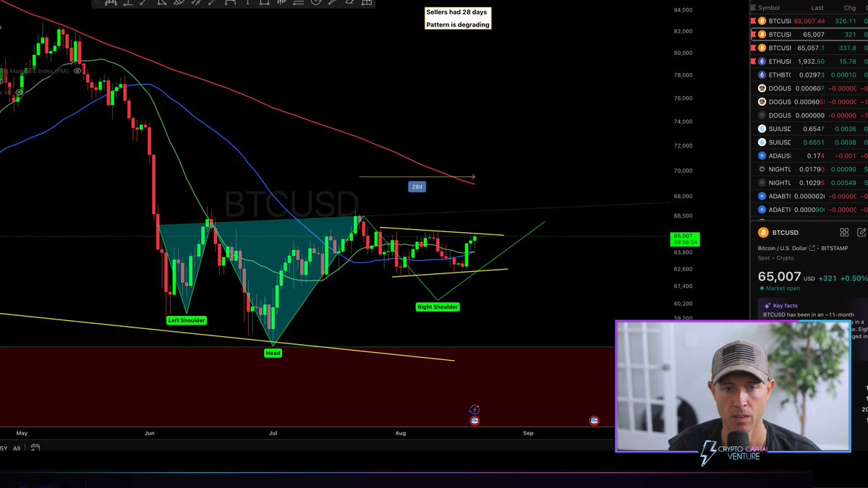Screen dimensions: 868x488
Task: Open the Key facts section
Action: tap(785, 306)
